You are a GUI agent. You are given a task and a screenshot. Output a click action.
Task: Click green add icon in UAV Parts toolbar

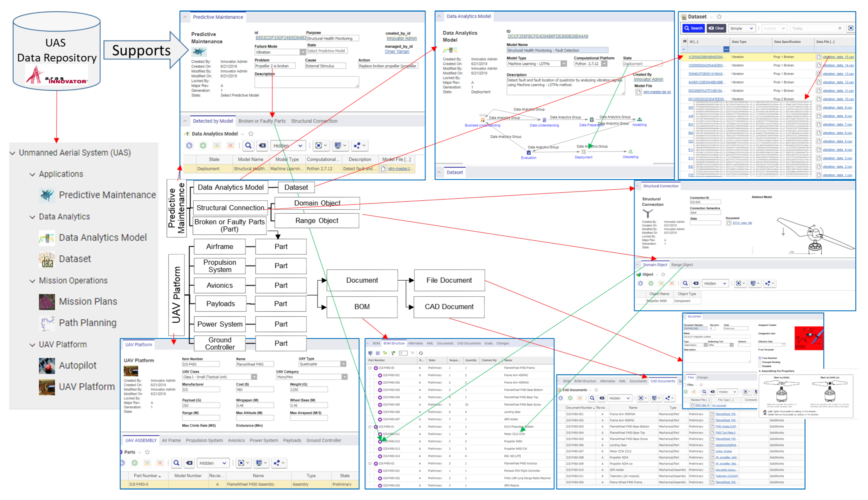(x=135, y=463)
